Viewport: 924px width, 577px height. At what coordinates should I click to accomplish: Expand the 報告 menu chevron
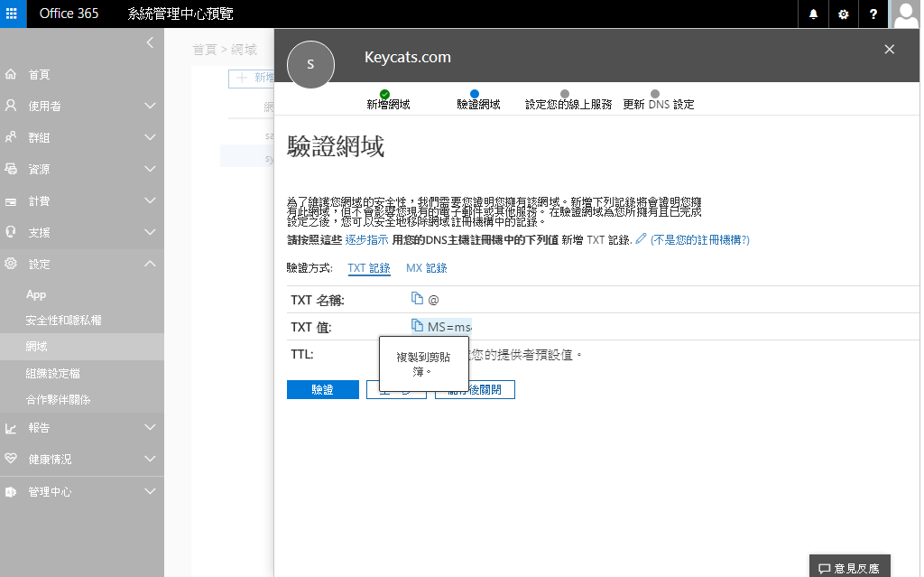click(150, 427)
